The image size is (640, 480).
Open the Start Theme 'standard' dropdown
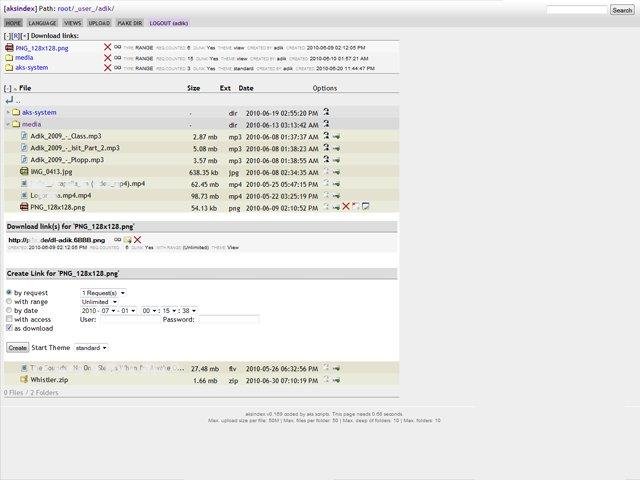click(x=91, y=348)
